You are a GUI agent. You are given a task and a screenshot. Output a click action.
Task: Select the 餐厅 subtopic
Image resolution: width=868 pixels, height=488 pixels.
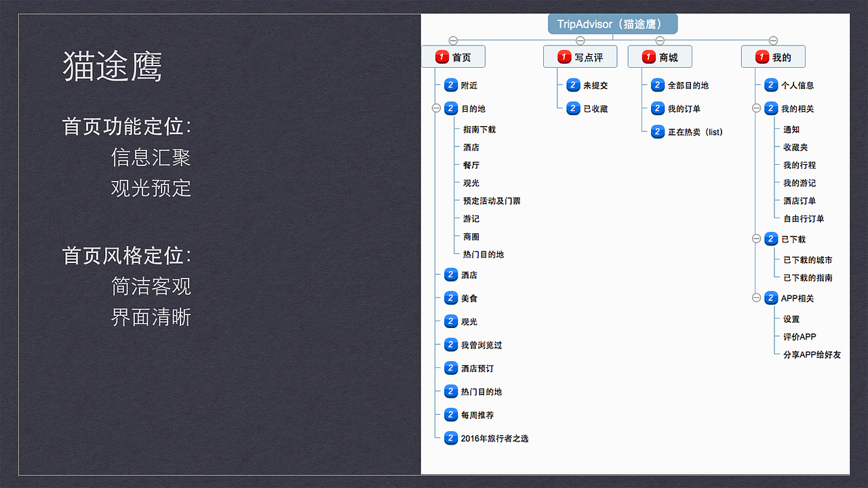tap(471, 165)
